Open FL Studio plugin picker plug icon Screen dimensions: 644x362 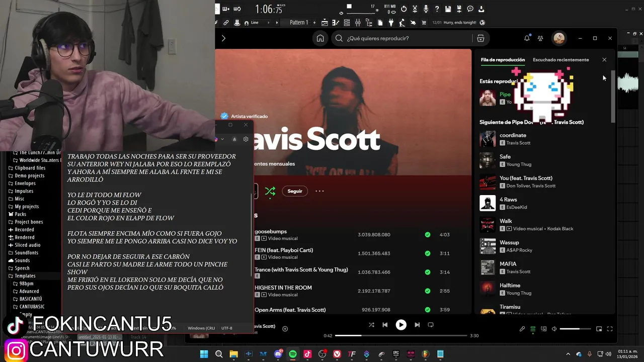pyautogui.click(x=391, y=23)
